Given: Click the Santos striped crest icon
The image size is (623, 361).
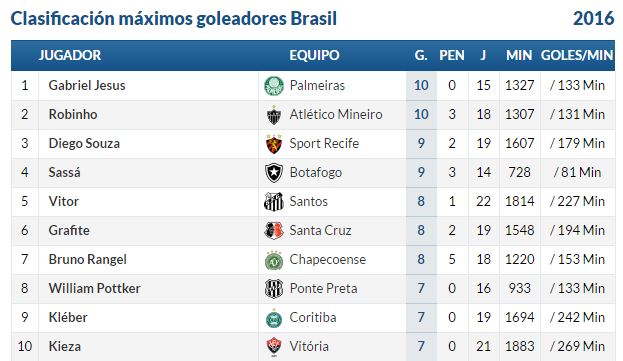Looking at the screenshot, I should point(274,202).
